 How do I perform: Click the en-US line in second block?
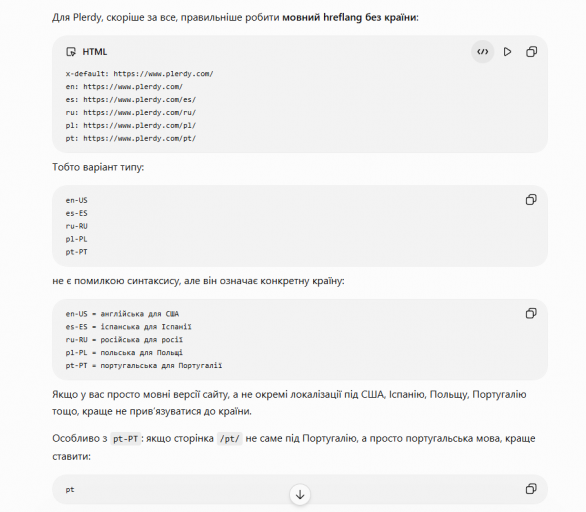pyautogui.click(x=76, y=200)
